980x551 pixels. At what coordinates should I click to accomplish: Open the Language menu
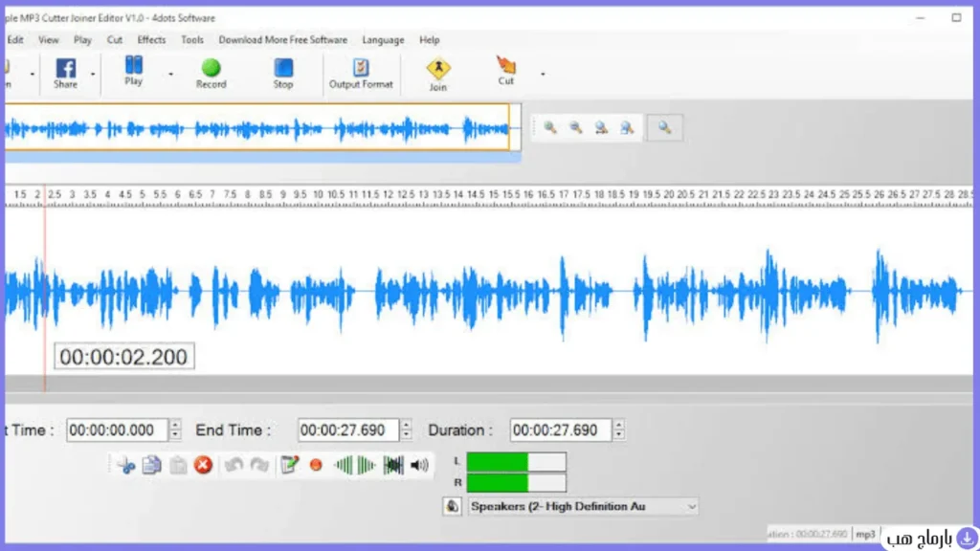pos(383,40)
